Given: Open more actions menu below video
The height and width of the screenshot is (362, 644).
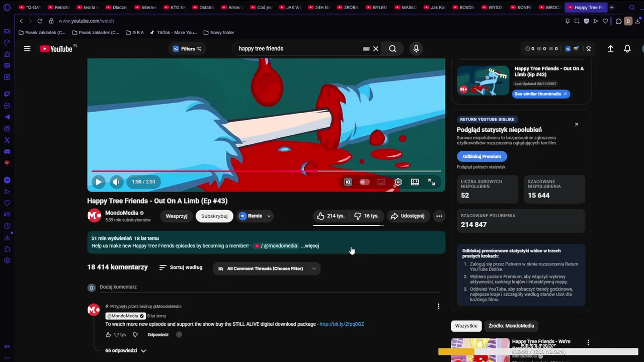Looking at the screenshot, I should coord(439,216).
